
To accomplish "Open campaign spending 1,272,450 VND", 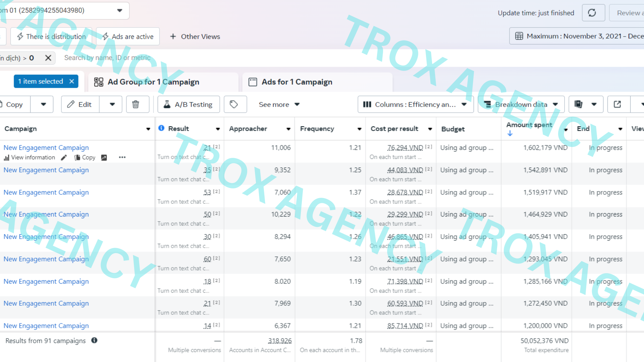I will click(46, 303).
